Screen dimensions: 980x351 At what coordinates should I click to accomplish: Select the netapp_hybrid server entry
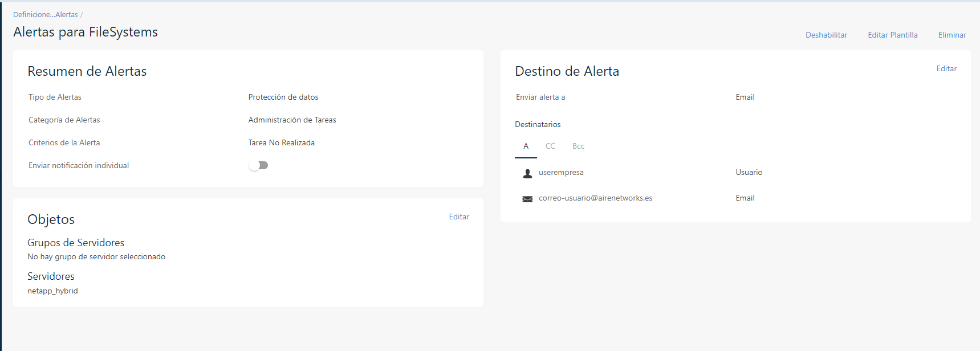[52, 291]
